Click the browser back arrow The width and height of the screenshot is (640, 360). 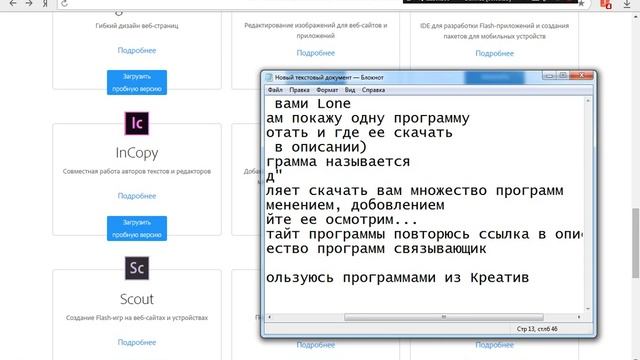pyautogui.click(x=13, y=4)
